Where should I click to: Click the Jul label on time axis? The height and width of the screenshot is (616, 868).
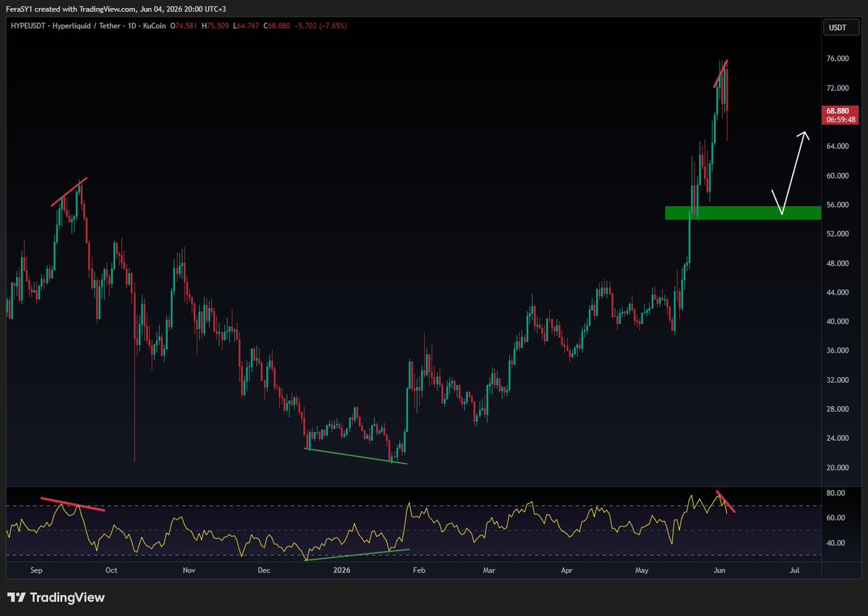click(794, 570)
